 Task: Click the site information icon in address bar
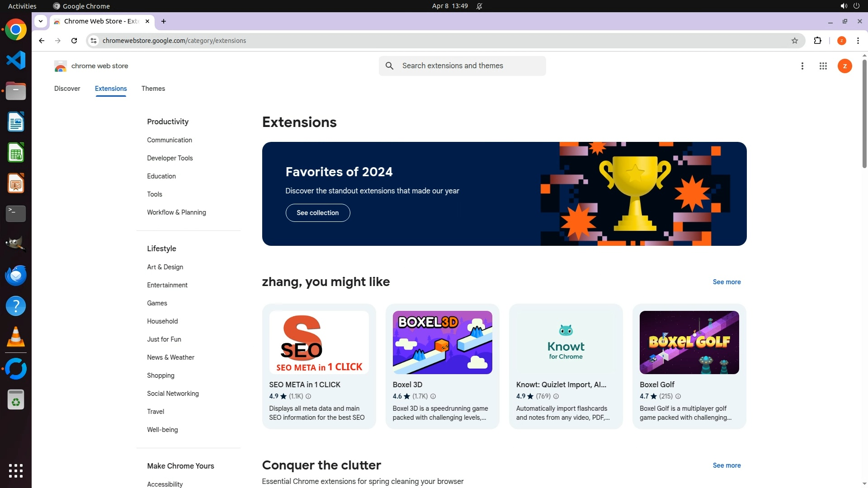[93, 41]
